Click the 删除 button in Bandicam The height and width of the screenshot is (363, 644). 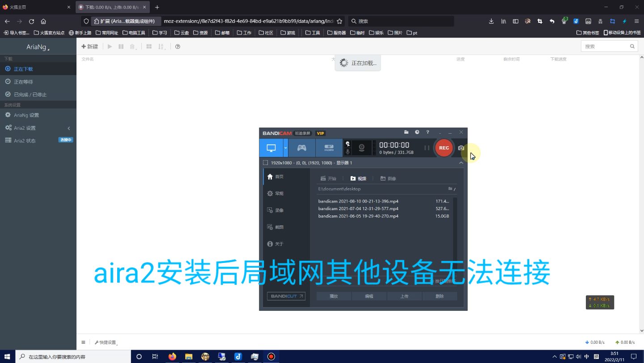point(440,296)
